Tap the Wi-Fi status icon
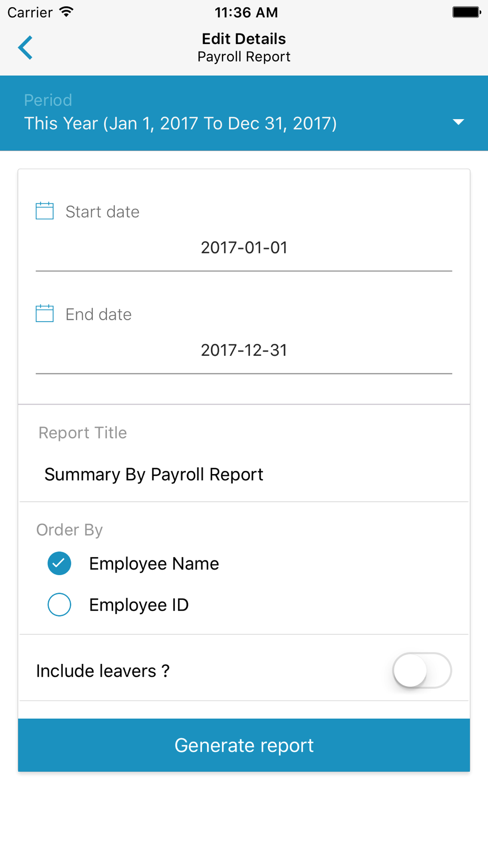The width and height of the screenshot is (488, 868). tap(66, 12)
